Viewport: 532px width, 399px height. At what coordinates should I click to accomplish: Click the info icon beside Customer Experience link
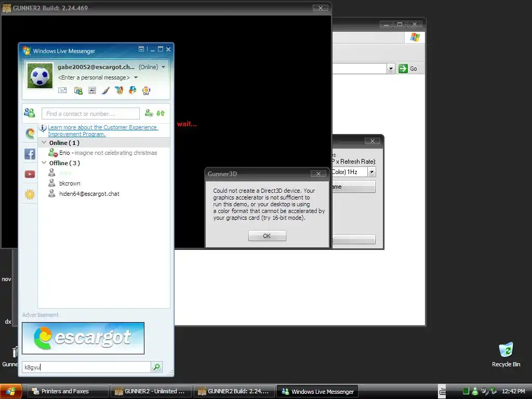click(x=43, y=128)
